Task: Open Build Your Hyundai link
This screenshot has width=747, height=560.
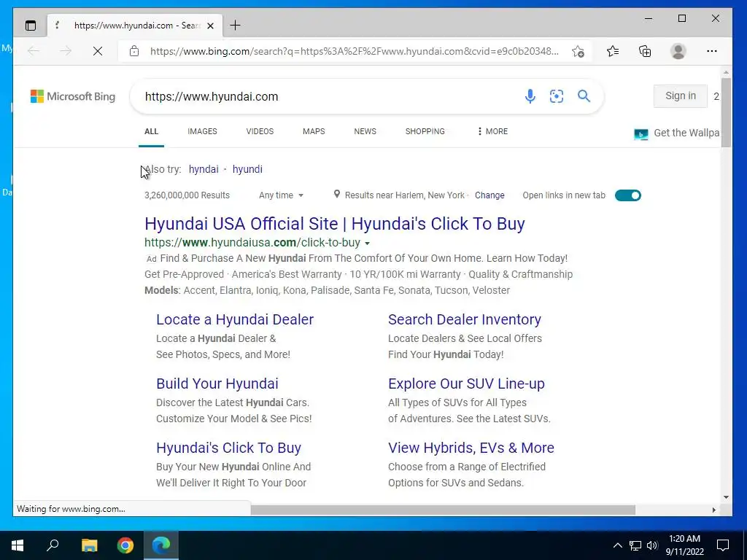Action: tap(217, 384)
